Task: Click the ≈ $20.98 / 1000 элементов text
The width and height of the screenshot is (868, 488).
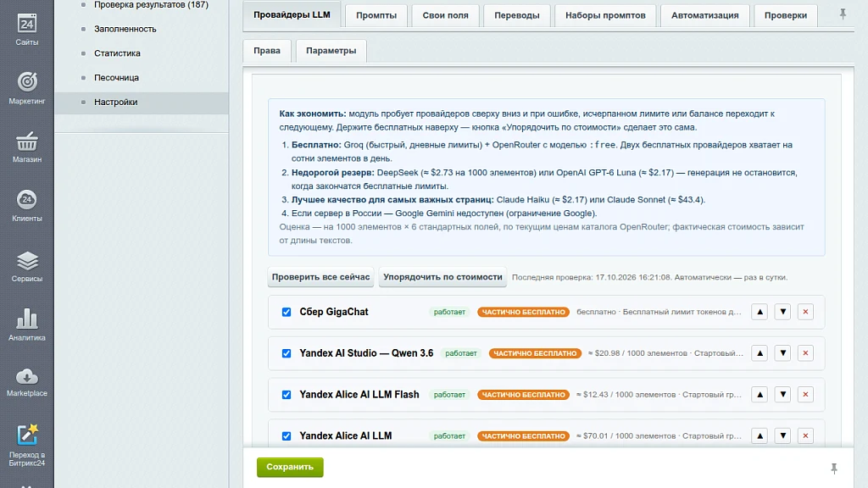Action: (637, 353)
